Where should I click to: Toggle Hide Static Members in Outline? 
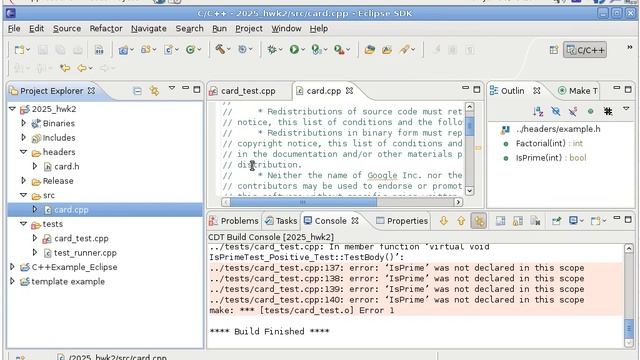[x=573, y=111]
